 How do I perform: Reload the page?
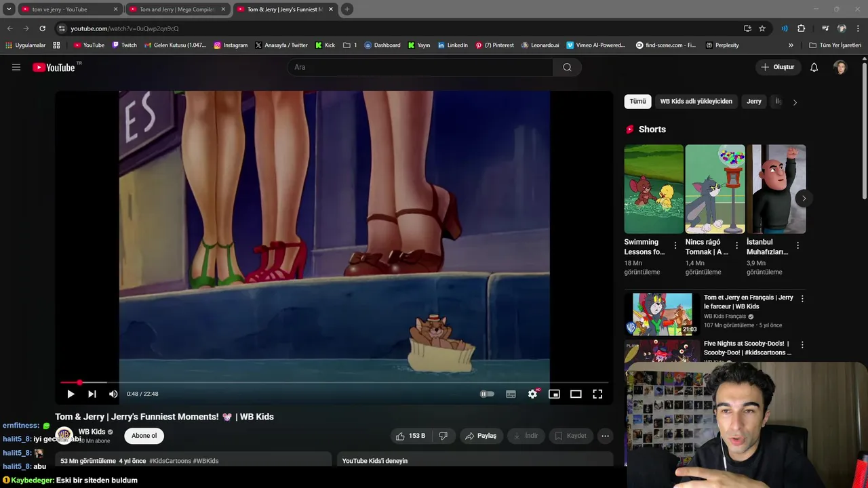42,28
